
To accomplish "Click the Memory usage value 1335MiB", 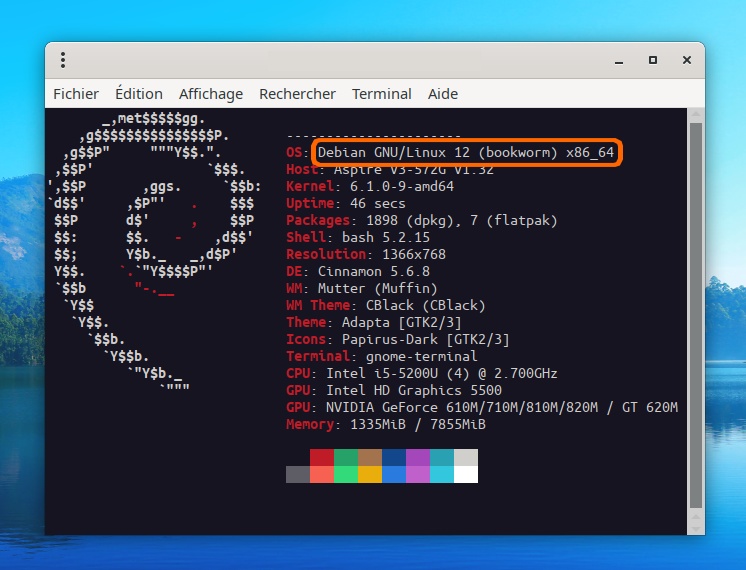I will (x=379, y=424).
